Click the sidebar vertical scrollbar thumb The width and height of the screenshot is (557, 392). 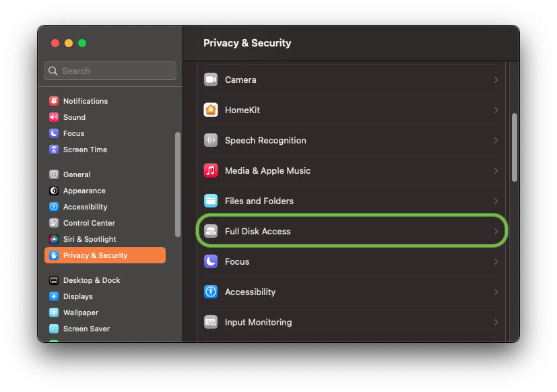tap(178, 185)
